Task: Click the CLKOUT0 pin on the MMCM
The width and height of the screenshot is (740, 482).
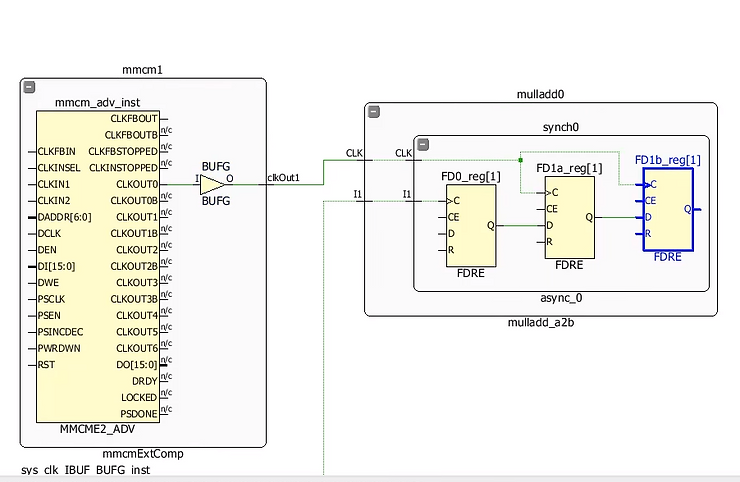Action: pos(137,184)
